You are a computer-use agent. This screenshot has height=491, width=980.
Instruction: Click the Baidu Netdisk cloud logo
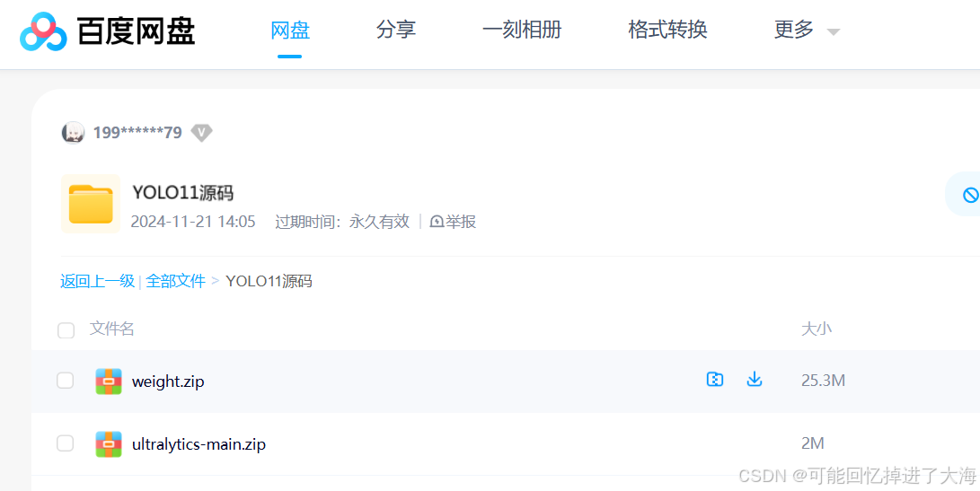tap(43, 31)
